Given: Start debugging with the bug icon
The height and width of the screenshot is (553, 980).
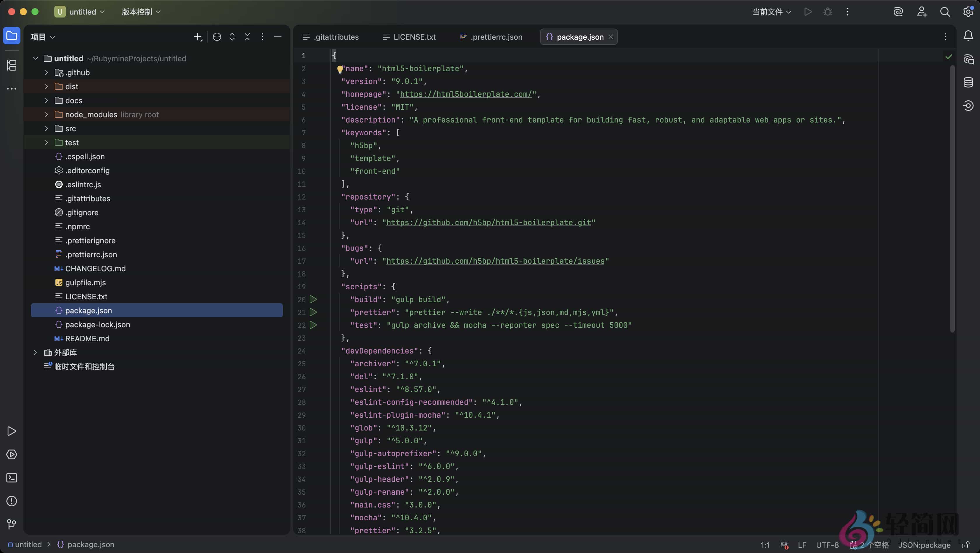Looking at the screenshot, I should click(x=828, y=12).
